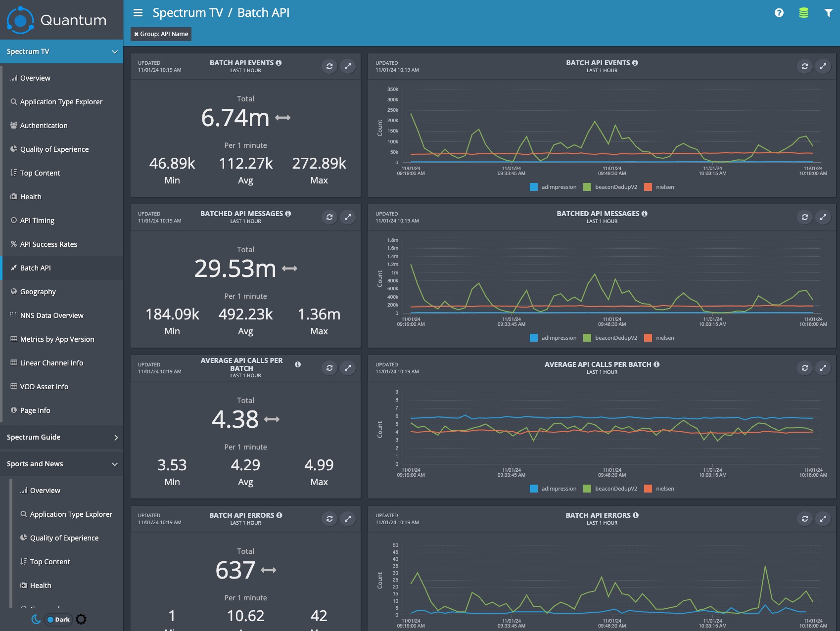Refresh Average API Calls Per Batch chart
Screen dimensions: 840x631
(805, 368)
